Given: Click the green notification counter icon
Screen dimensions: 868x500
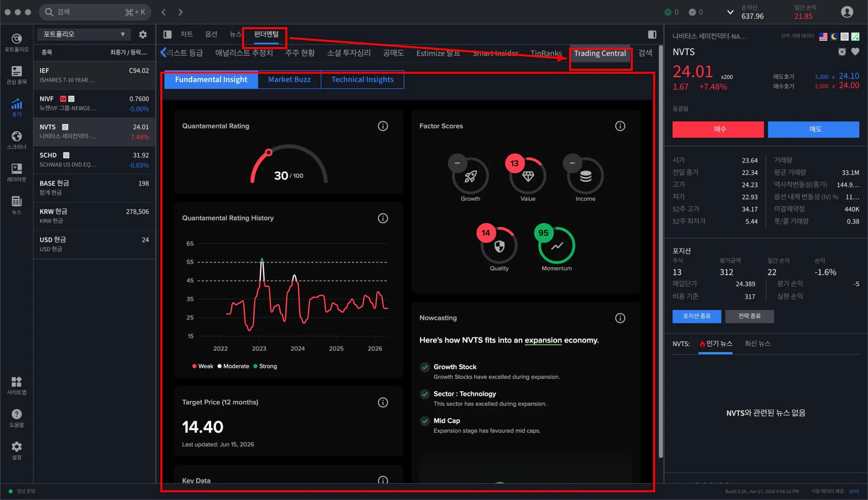Looking at the screenshot, I should click(x=668, y=12).
